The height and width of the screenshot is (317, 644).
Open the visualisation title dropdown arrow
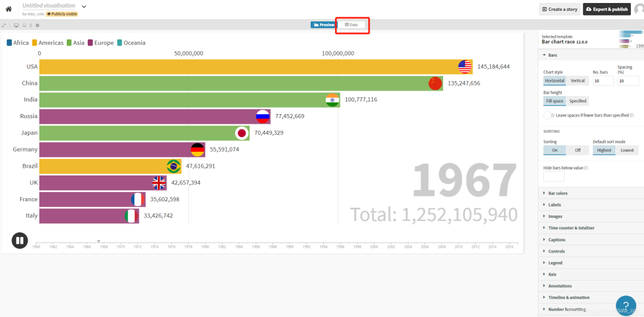coord(84,7)
